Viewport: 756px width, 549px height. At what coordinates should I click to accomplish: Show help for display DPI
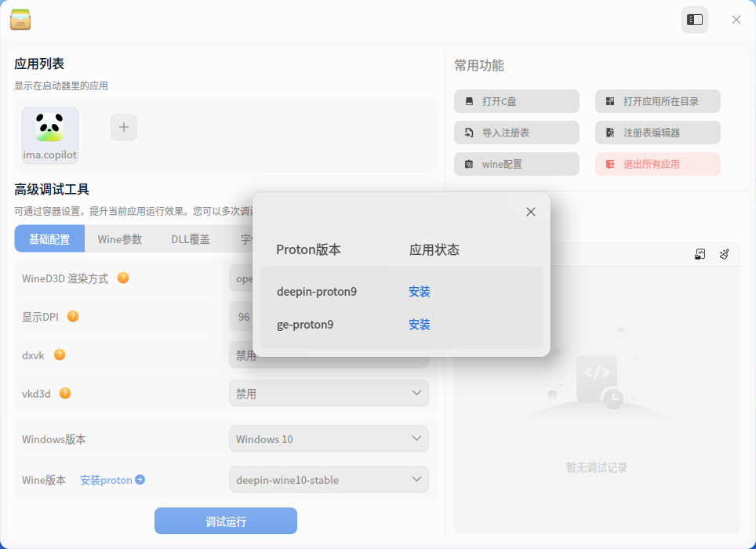73,316
